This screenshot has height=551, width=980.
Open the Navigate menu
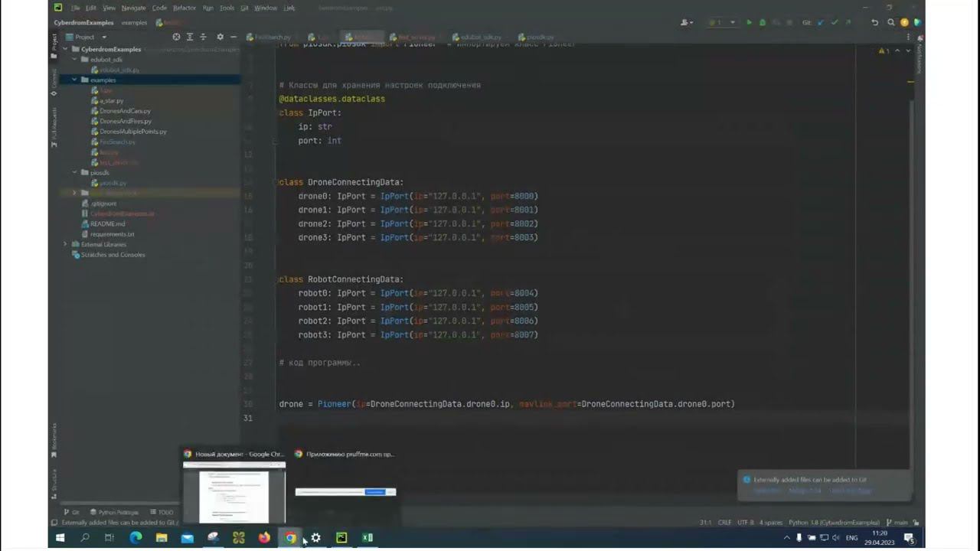[x=133, y=8]
